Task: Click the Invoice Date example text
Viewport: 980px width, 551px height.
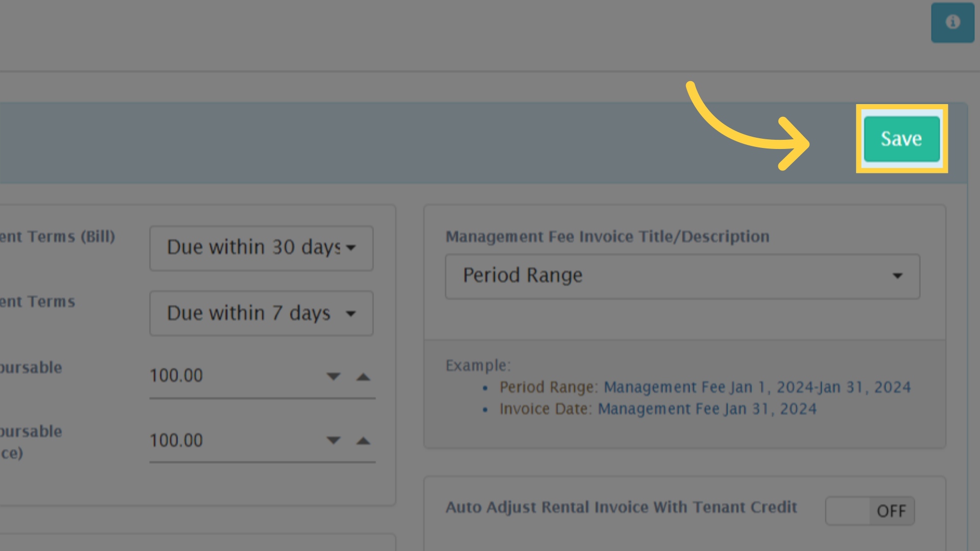Action: coord(658,409)
